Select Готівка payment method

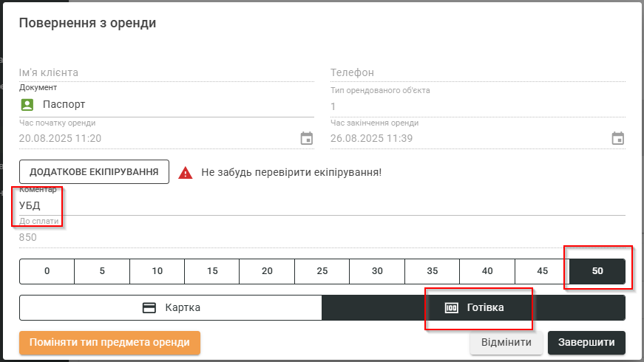pos(474,308)
